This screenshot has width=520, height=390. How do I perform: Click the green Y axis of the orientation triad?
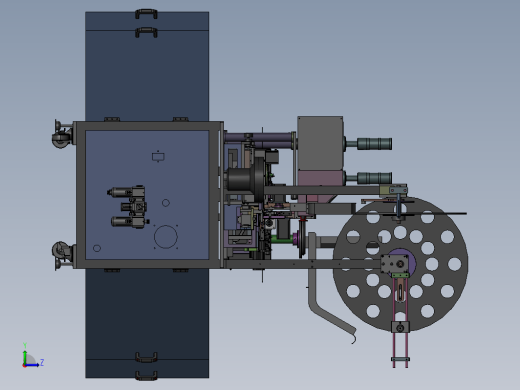(25, 357)
